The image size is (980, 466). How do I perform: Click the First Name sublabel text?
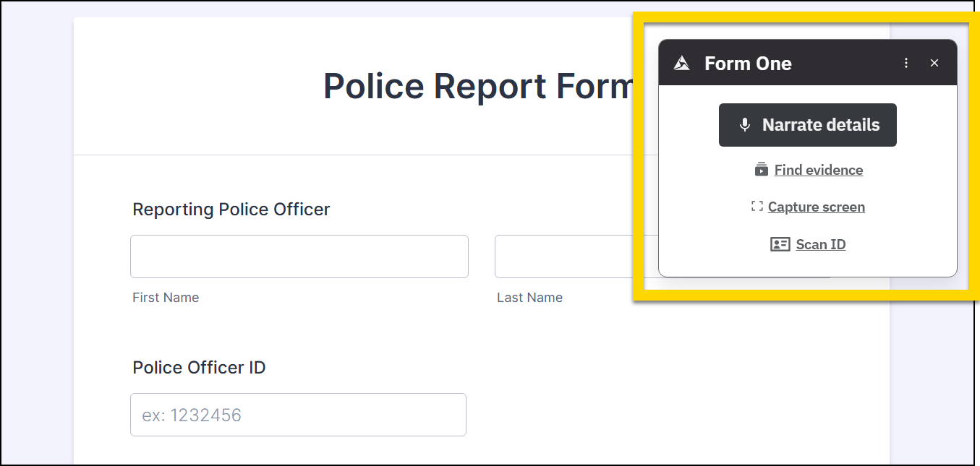pyautogui.click(x=166, y=298)
